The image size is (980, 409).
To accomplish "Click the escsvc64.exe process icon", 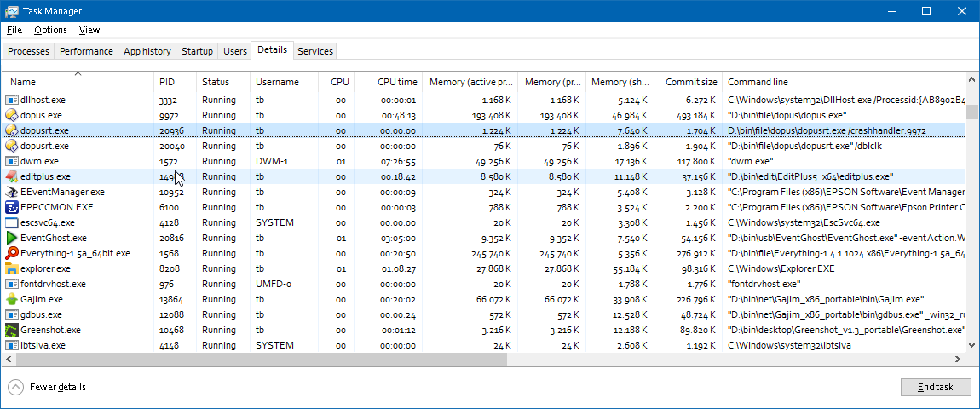I will coord(12,222).
